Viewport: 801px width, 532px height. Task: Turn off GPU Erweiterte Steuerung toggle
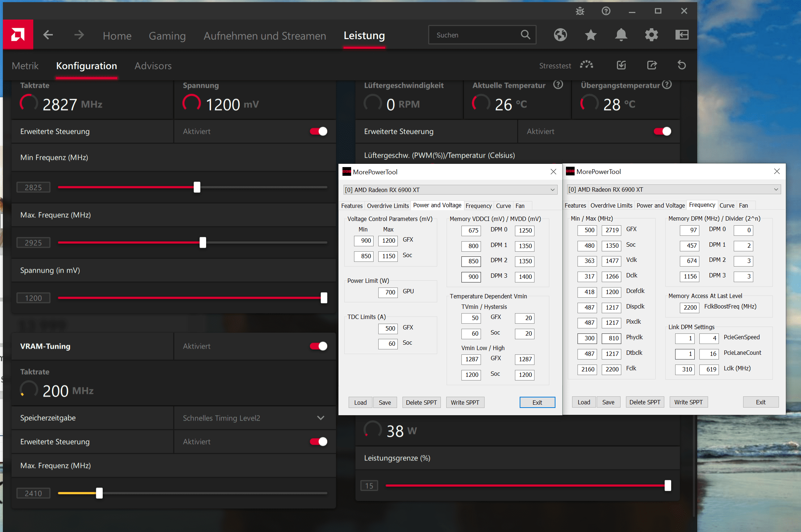(319, 131)
